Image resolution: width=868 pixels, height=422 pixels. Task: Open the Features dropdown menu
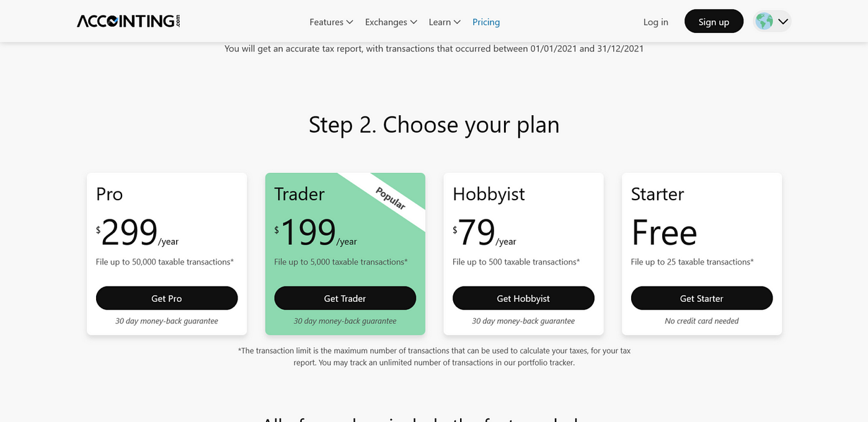tap(331, 22)
